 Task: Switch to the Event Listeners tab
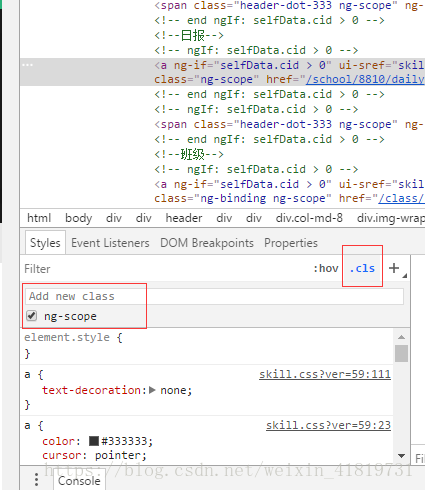(110, 243)
